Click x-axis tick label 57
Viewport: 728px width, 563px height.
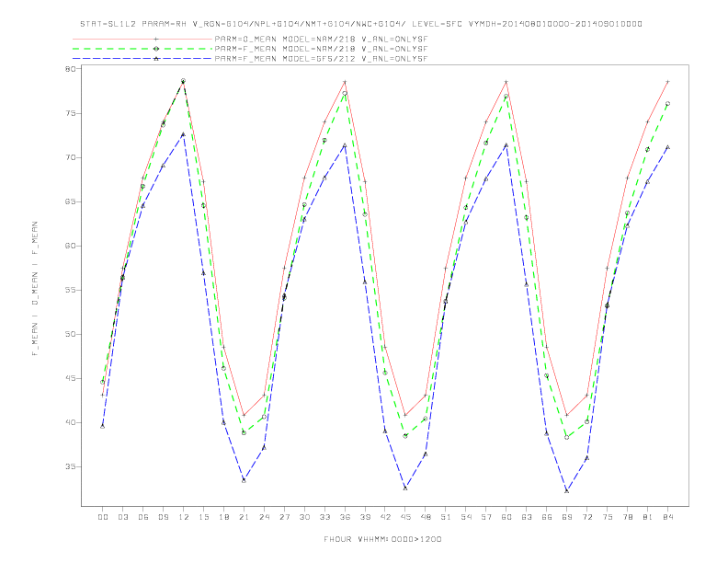[x=486, y=517]
